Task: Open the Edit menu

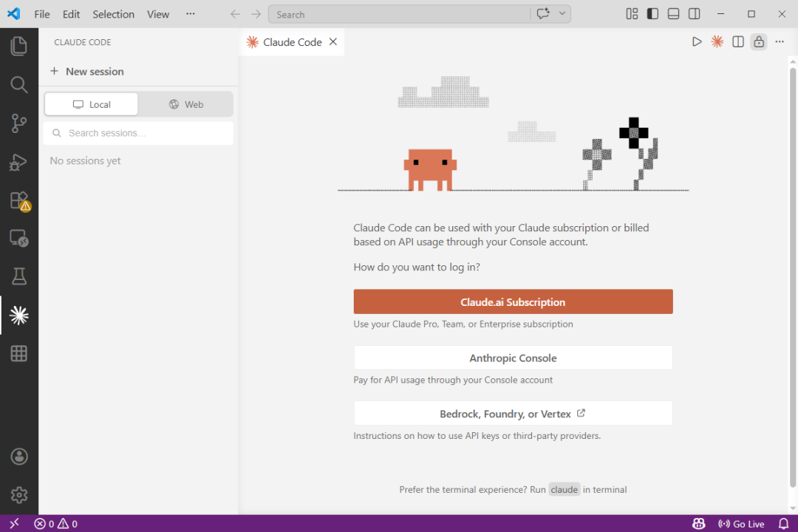Action: (x=71, y=14)
